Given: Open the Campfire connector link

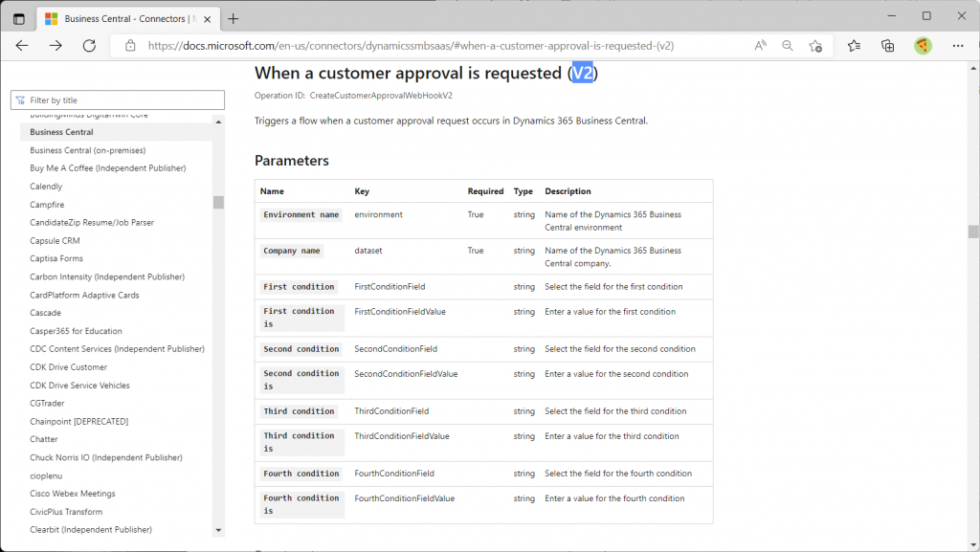Looking at the screenshot, I should coord(47,204).
